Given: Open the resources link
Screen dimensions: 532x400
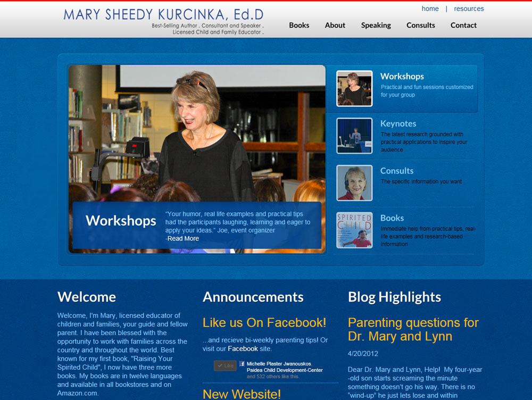Looking at the screenshot, I should [469, 9].
